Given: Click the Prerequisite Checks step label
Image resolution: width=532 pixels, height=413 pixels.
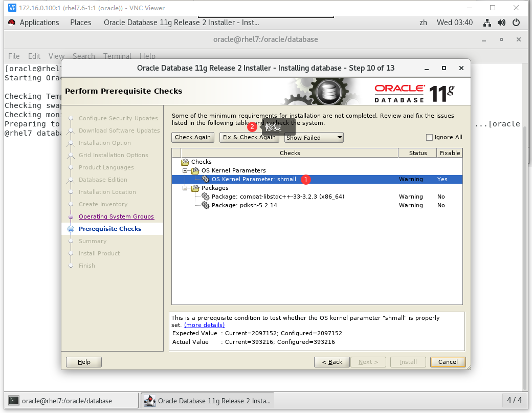Looking at the screenshot, I should (110, 229).
